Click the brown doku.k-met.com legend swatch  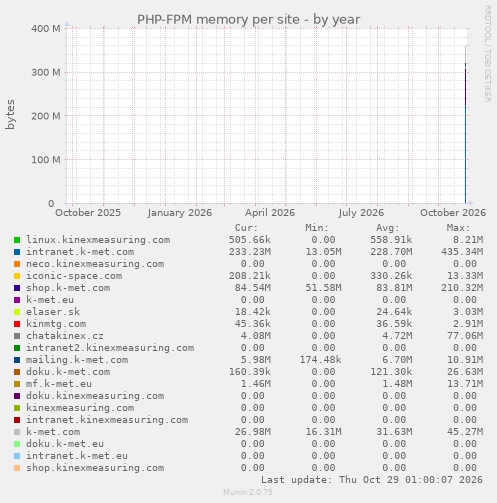pyautogui.click(x=17, y=372)
